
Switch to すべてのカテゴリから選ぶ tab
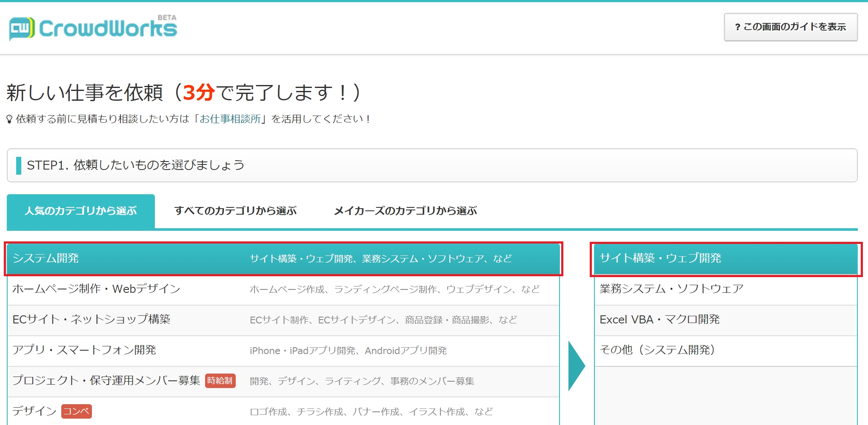coord(237,210)
